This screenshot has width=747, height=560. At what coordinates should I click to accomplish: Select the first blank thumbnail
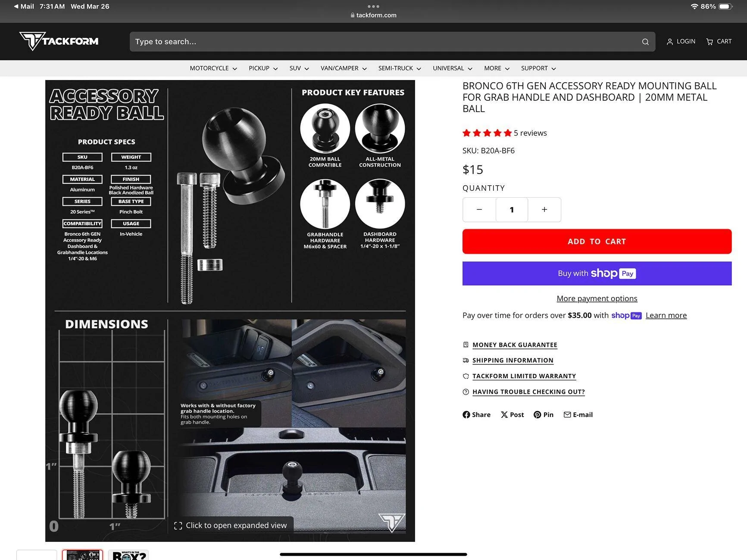tap(37, 555)
